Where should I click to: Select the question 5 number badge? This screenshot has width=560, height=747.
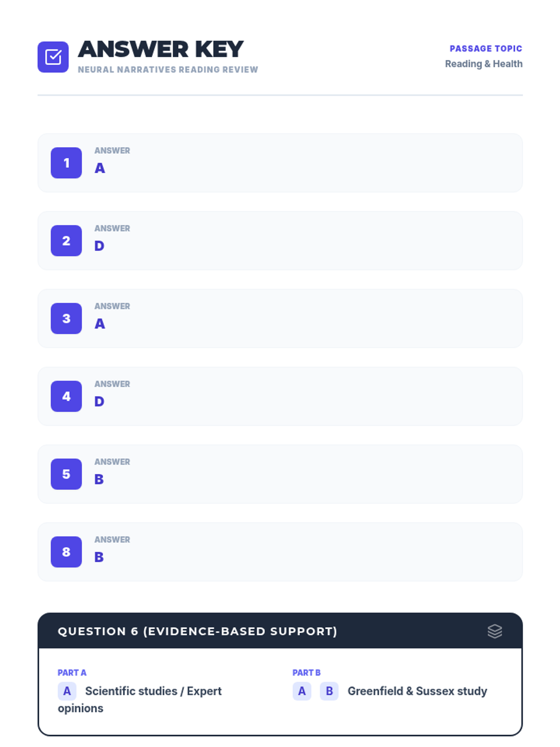click(66, 474)
